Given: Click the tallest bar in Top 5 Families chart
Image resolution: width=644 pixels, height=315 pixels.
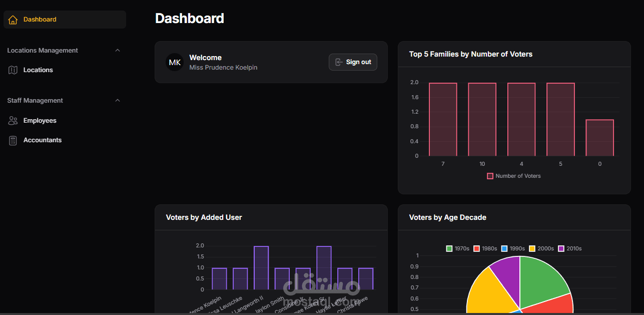Looking at the screenshot, I should [442, 119].
